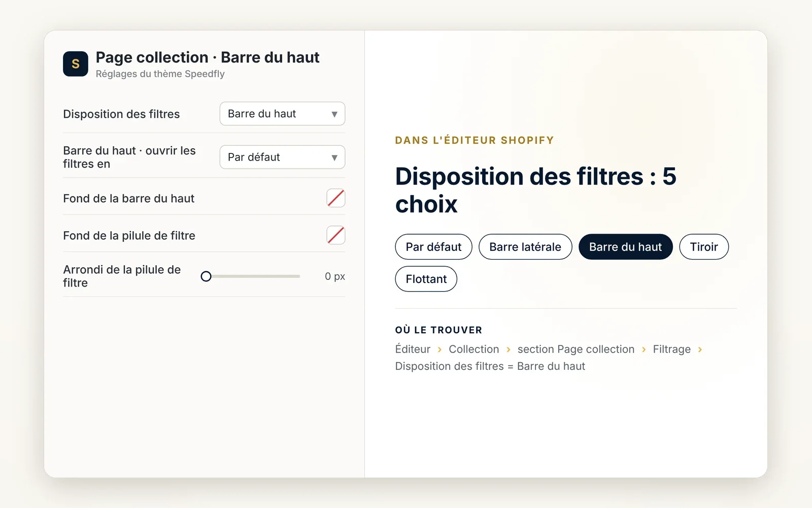Click Collection in the breadcrumb path
The width and height of the screenshot is (812, 508).
(474, 349)
